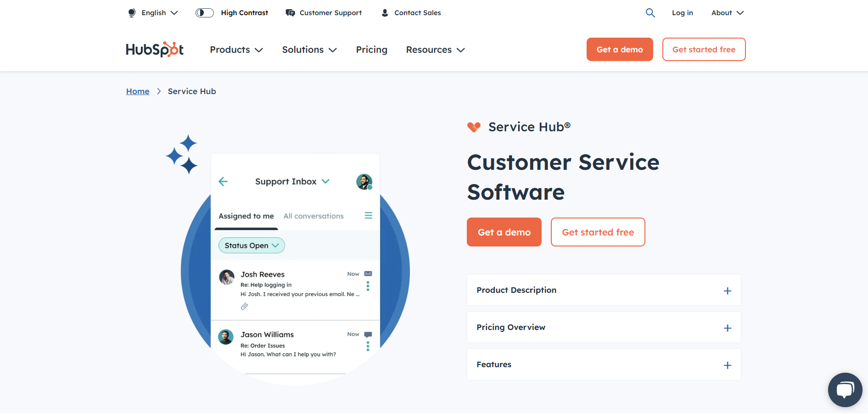Select Pricing in the navigation bar
The image size is (868, 414).
(x=371, y=50)
